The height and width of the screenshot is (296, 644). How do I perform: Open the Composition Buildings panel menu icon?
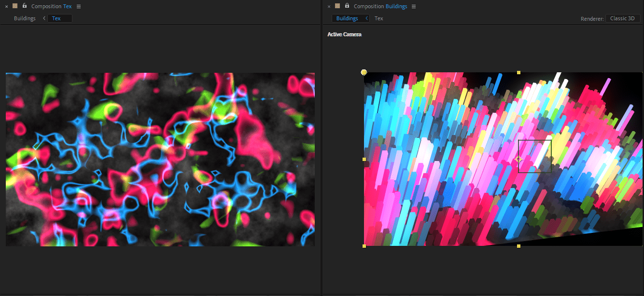point(414,6)
